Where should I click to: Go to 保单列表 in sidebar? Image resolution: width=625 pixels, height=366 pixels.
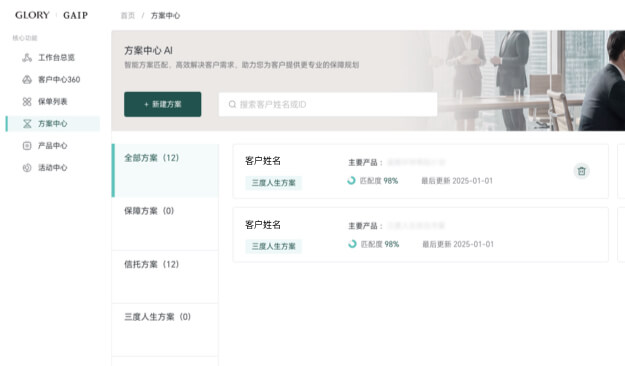pyautogui.click(x=53, y=102)
